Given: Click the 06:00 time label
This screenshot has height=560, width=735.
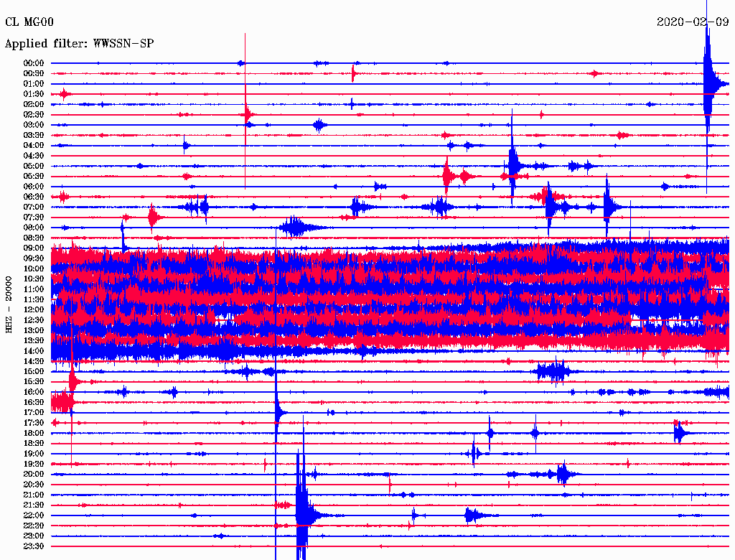Looking at the screenshot, I should coord(34,187).
